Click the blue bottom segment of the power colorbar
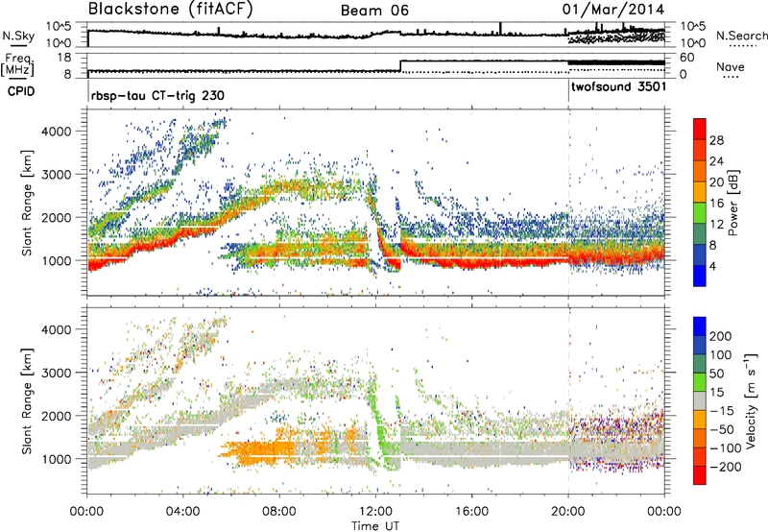This screenshot has width=768, height=532. coord(700,276)
